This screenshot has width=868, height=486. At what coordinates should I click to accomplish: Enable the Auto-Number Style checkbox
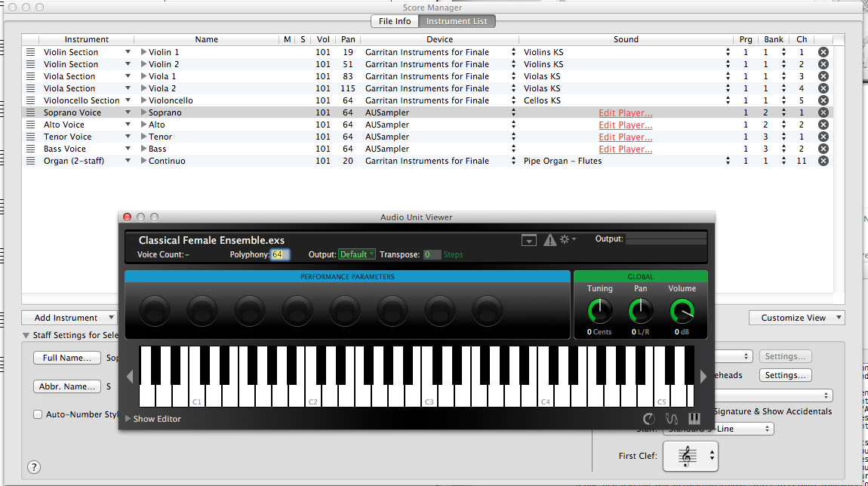[38, 414]
